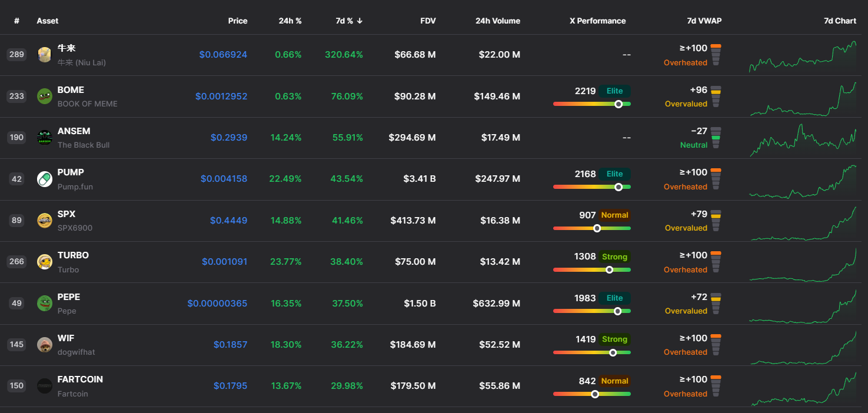Open the PEPE price link $0.00000365
Image resolution: width=868 pixels, height=413 pixels.
click(x=217, y=304)
